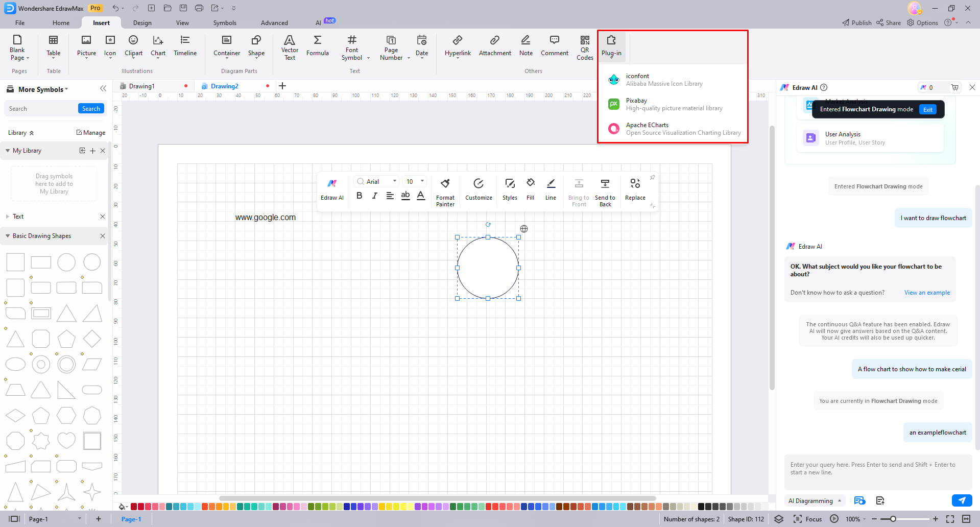
Task: Click the shopping cart icon in Edraw AI panel
Action: 955,87
